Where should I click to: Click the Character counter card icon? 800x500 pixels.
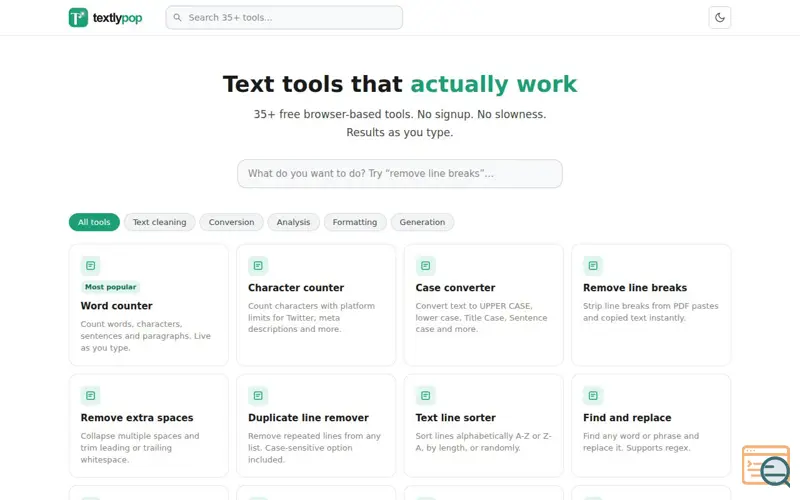[x=258, y=265]
